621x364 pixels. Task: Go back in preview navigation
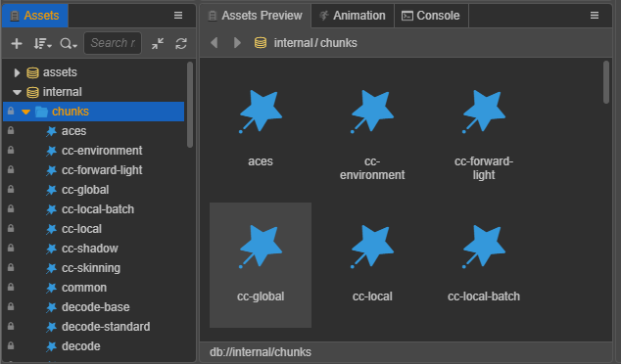click(215, 42)
